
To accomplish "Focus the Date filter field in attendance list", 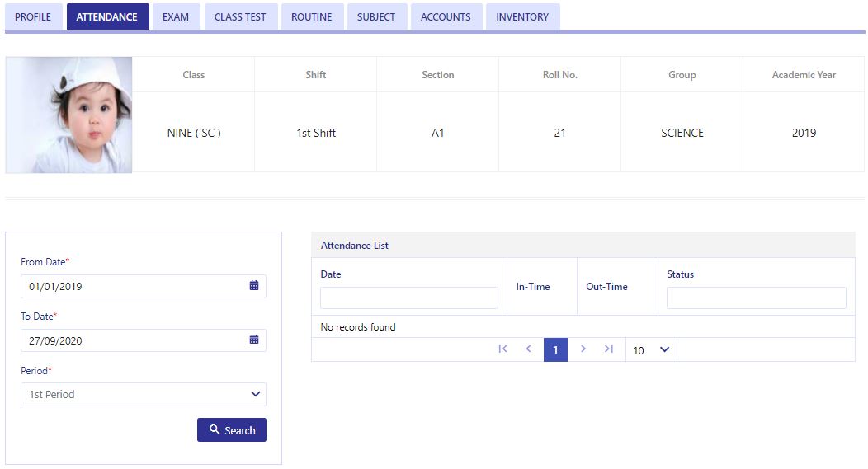I will pos(409,298).
